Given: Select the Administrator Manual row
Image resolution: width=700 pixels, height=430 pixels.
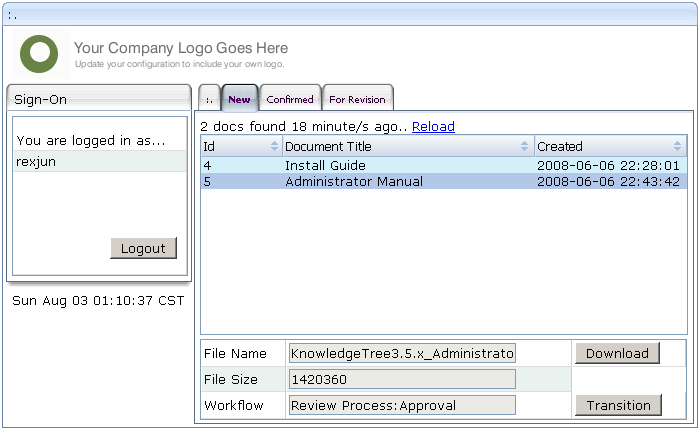Looking at the screenshot, I should pos(444,181).
